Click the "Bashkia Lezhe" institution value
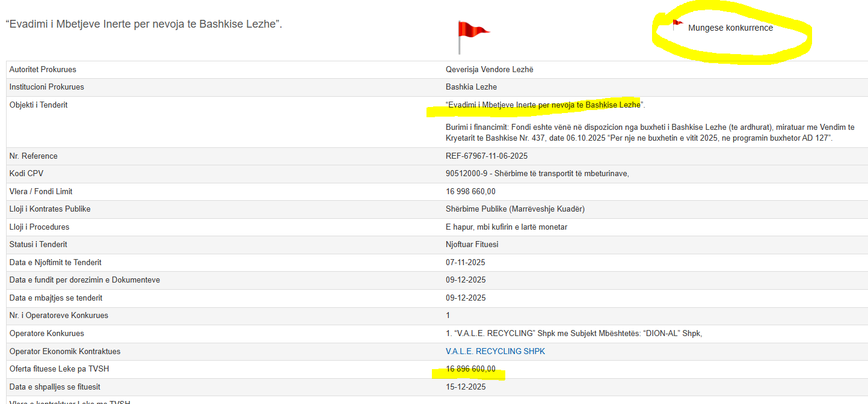The width and height of the screenshot is (868, 404). point(471,87)
